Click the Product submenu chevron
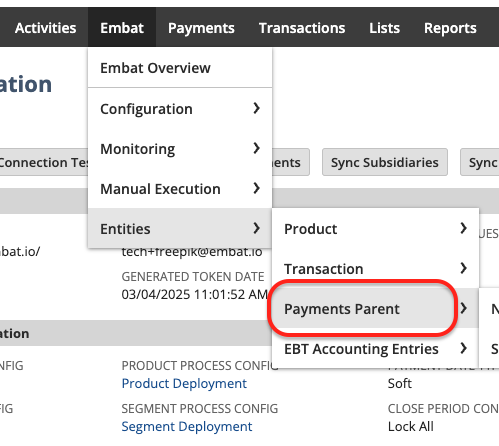499x446 pixels. click(463, 228)
